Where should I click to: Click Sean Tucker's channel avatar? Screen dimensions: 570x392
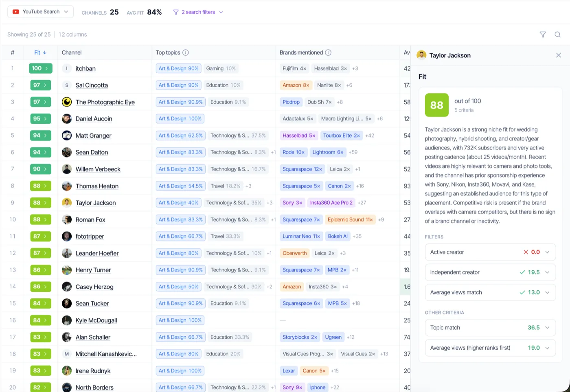[x=67, y=303]
